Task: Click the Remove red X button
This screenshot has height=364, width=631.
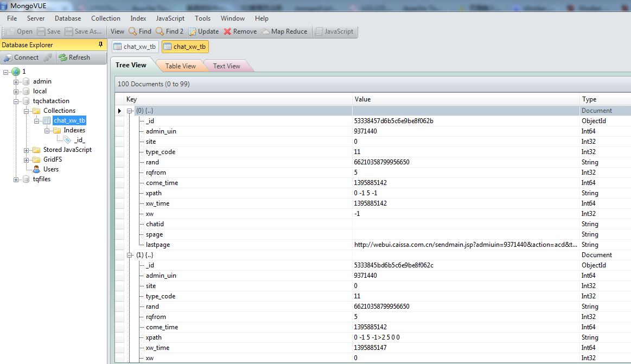Action: 240,31
